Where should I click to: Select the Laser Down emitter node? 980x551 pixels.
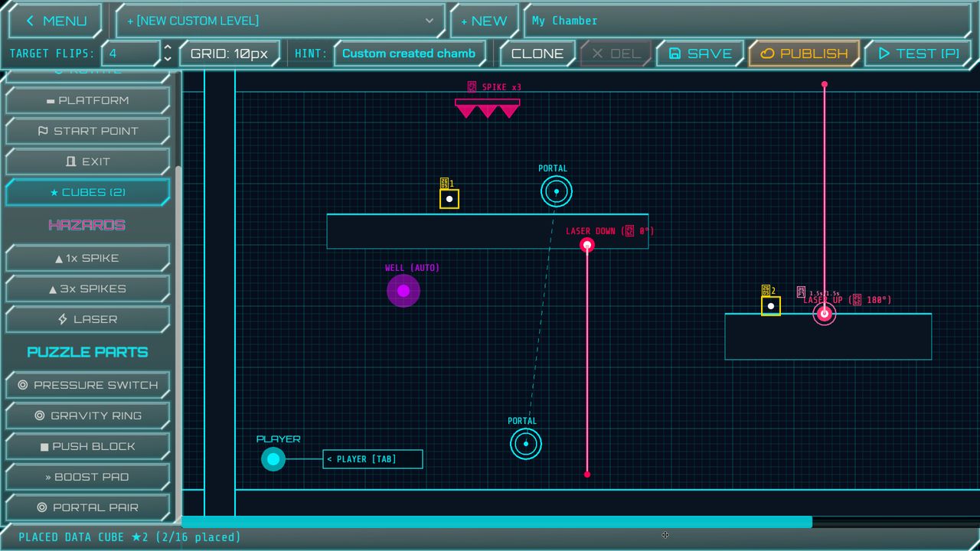pyautogui.click(x=587, y=245)
